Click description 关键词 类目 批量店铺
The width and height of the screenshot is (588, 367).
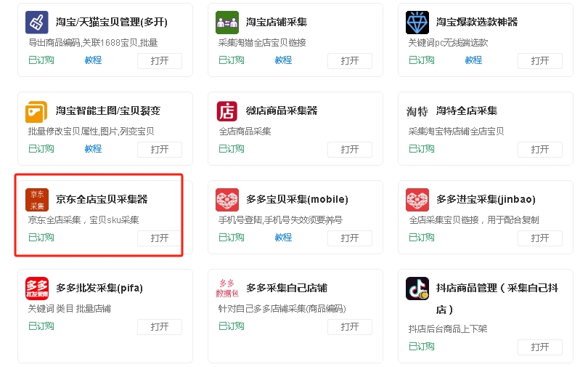(x=70, y=309)
